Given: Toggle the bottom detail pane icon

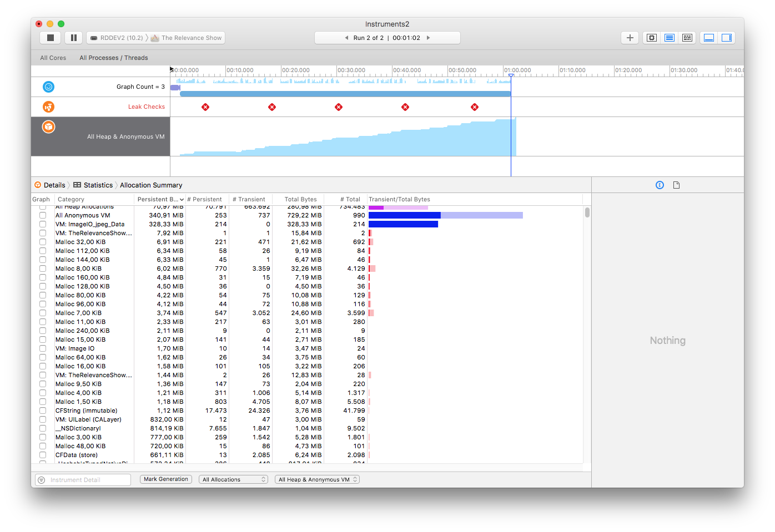Looking at the screenshot, I should 709,38.
